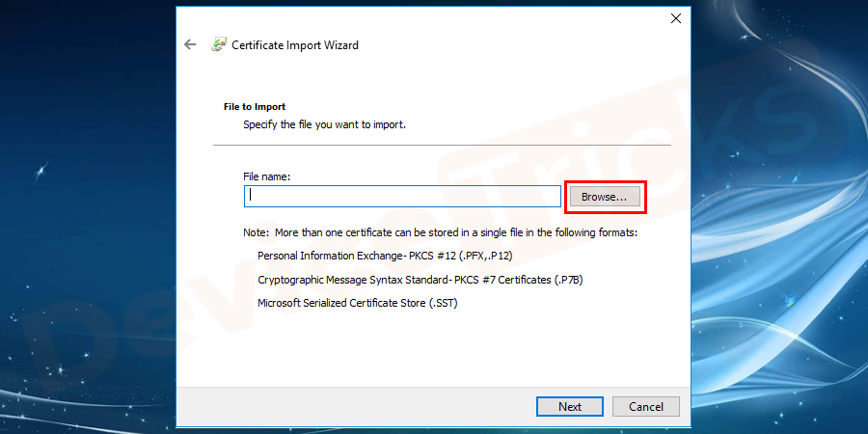Click the 'Certificate Import Wizard' title text
Screen dimensions: 868x434
tap(295, 45)
